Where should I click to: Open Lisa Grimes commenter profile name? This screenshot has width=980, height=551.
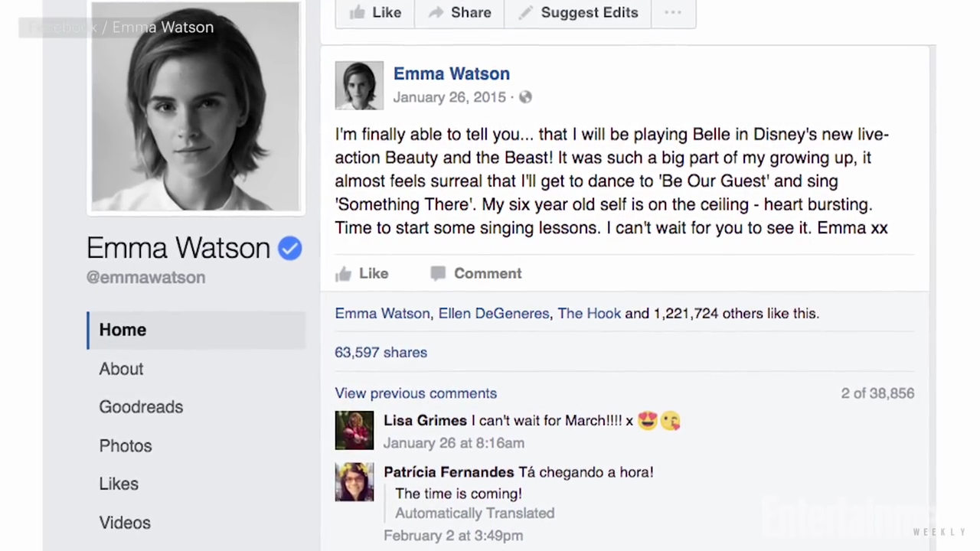[x=425, y=421]
